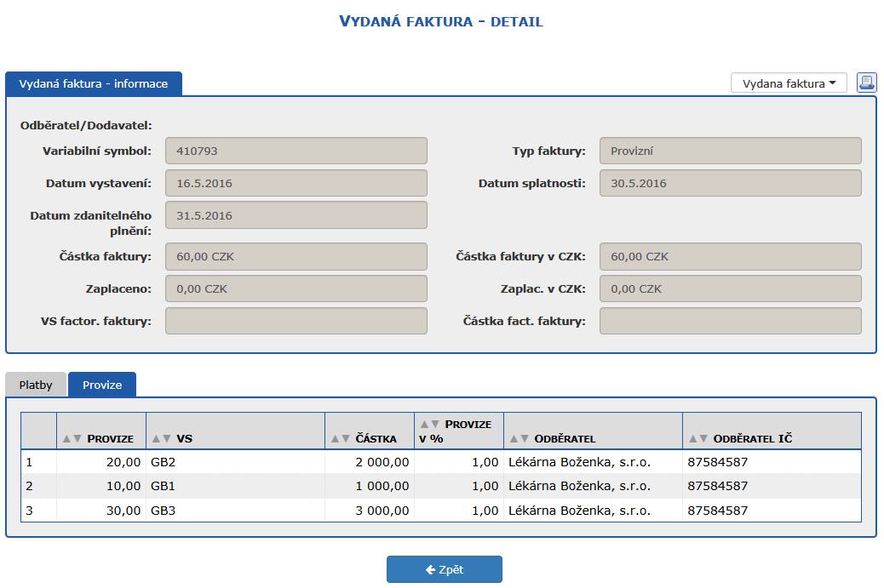Viewport: 884px width, 588px height.
Task: Click the Odběratel/Dodavatel label
Action: (x=86, y=126)
